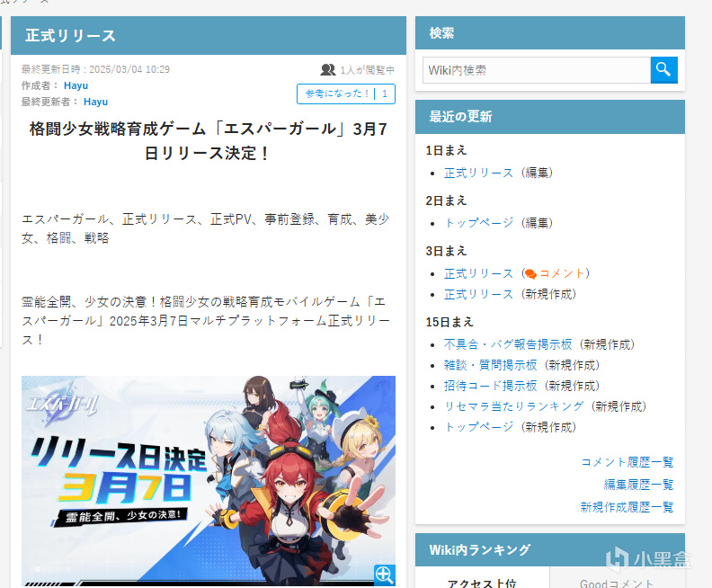Focus the Wiki内検索 search field
This screenshot has height=588, width=712.
(537, 70)
